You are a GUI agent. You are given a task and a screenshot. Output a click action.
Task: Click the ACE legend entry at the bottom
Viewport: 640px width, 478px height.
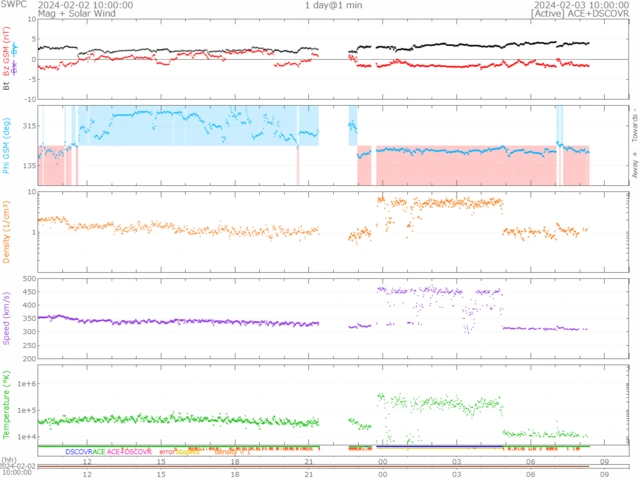103,452
